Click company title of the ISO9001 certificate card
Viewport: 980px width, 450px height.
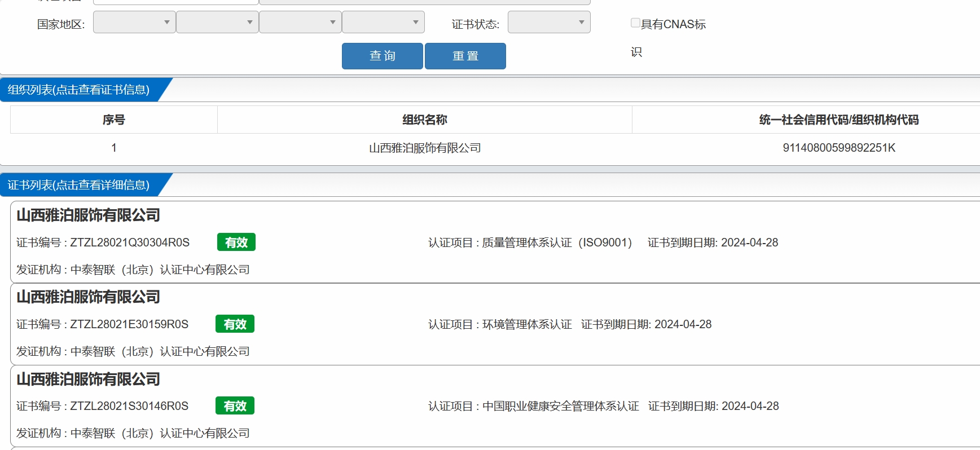(x=88, y=215)
